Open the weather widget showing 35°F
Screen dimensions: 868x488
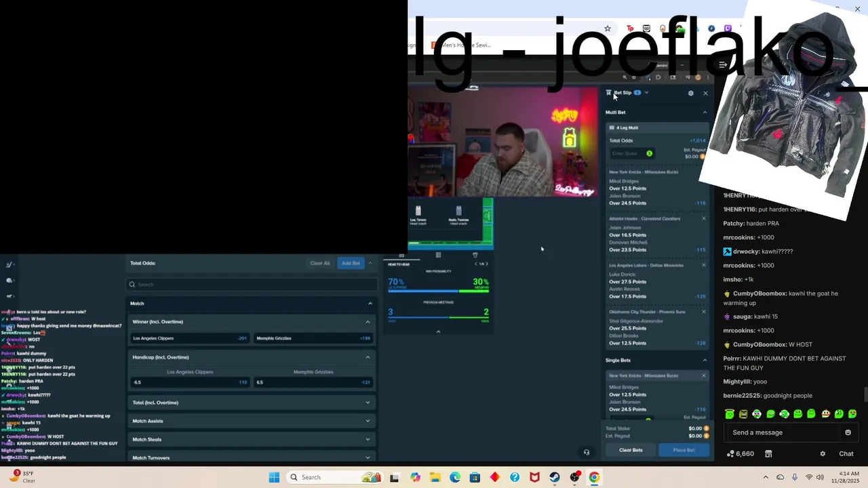(22, 477)
